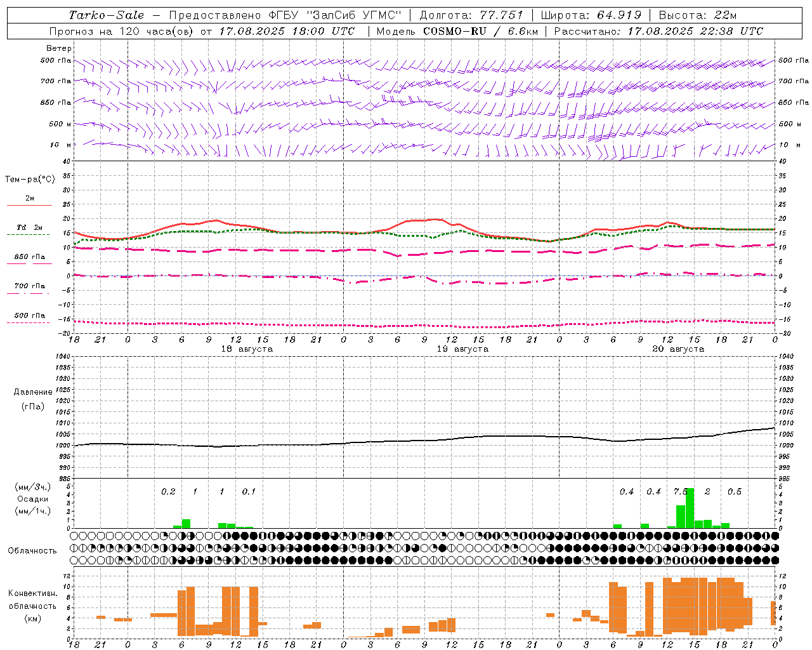Viewport: 812px width, 650px height.
Task: Click the 0.1 precipitation total value
Action: click(249, 491)
